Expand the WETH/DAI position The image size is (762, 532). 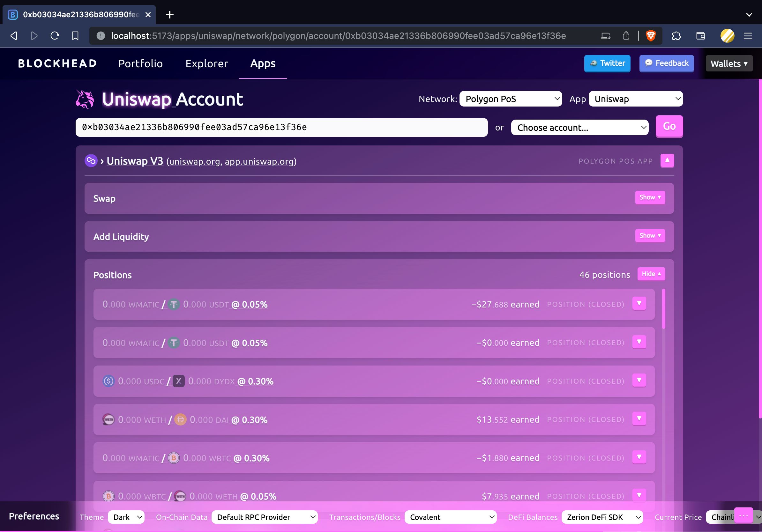click(639, 418)
